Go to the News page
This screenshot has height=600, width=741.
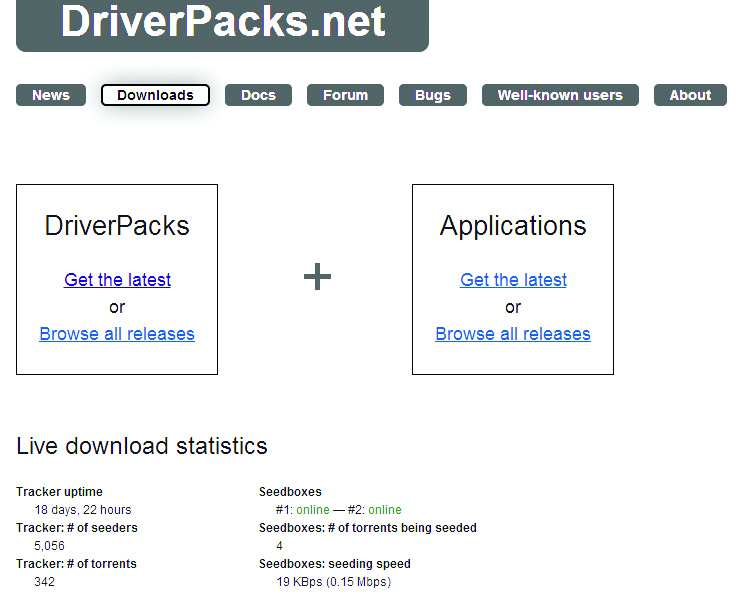tap(51, 95)
